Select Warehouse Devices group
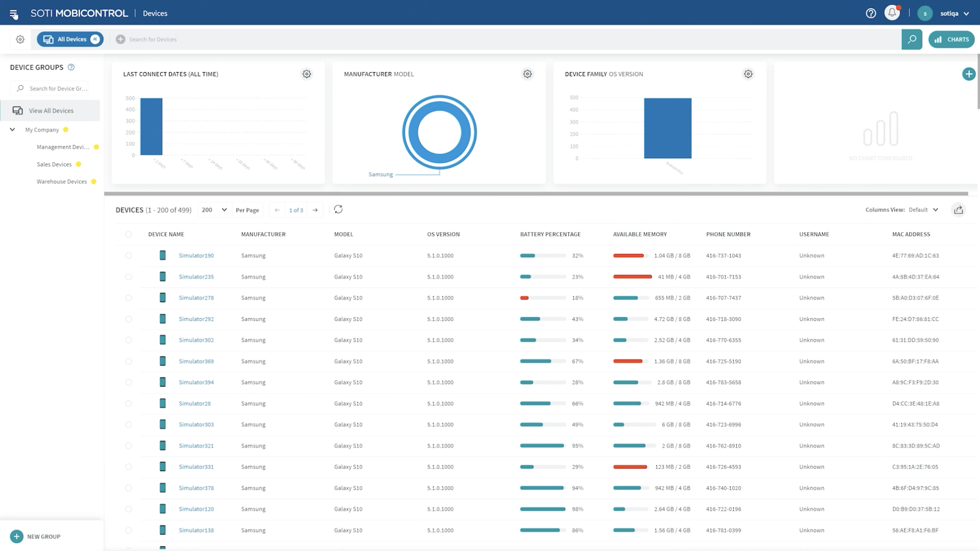 pyautogui.click(x=62, y=182)
